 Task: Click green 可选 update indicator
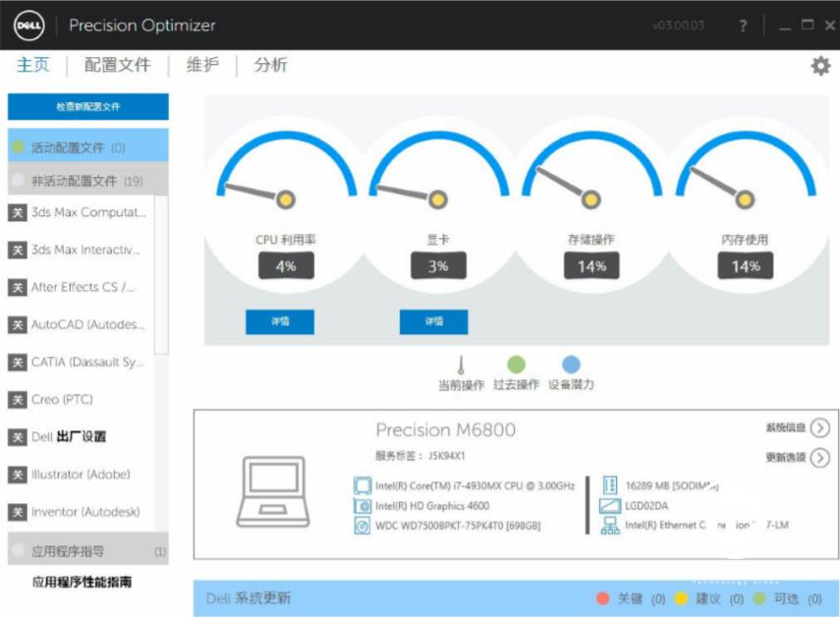click(x=759, y=598)
